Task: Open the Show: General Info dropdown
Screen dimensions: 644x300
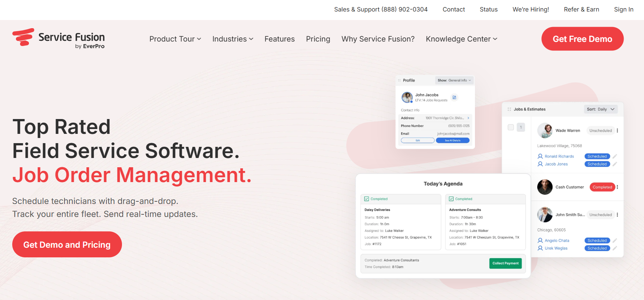Action: [x=454, y=80]
